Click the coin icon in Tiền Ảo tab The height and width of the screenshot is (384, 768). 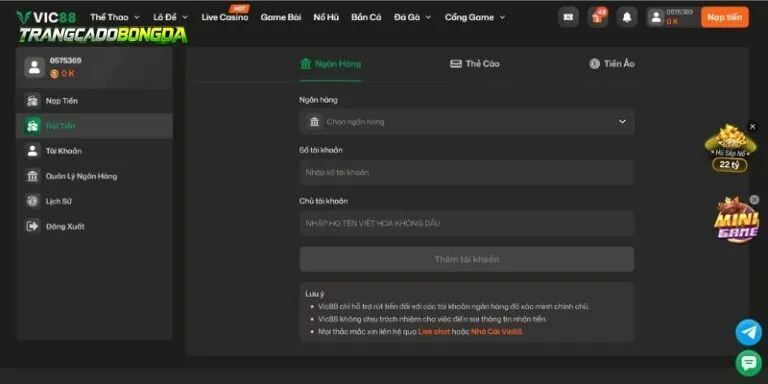tap(595, 64)
